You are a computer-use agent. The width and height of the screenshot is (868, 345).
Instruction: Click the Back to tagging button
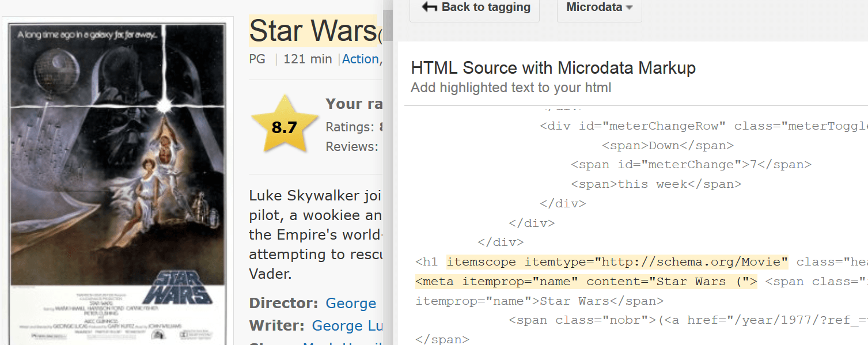pos(475,8)
